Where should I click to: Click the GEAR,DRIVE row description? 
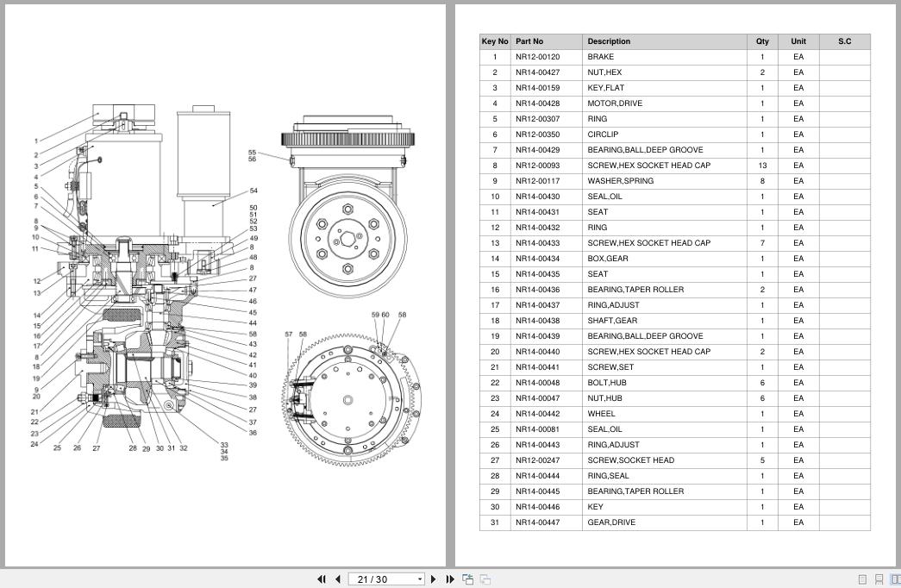pos(611,522)
